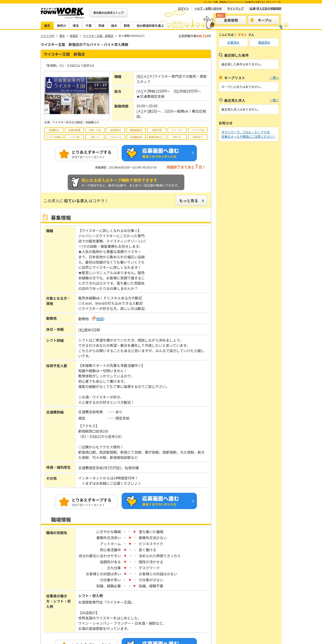Select the 茨城 prefecture tab

point(101,26)
